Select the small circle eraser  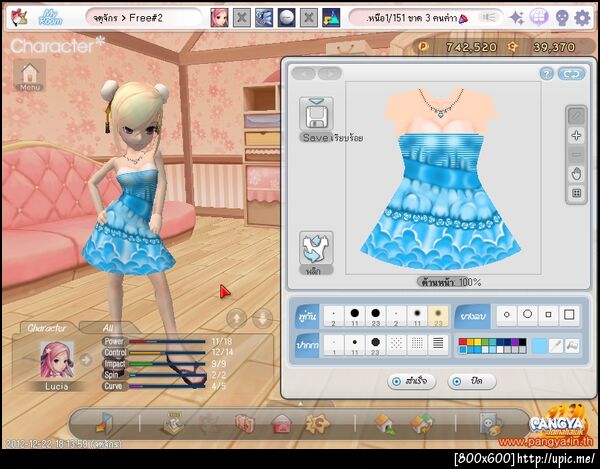(507, 314)
